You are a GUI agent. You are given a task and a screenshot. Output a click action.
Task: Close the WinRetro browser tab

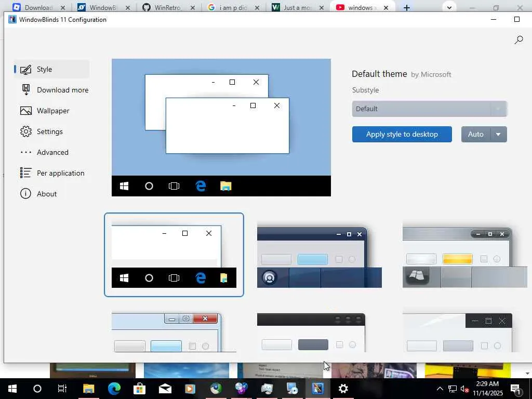[x=192, y=7]
